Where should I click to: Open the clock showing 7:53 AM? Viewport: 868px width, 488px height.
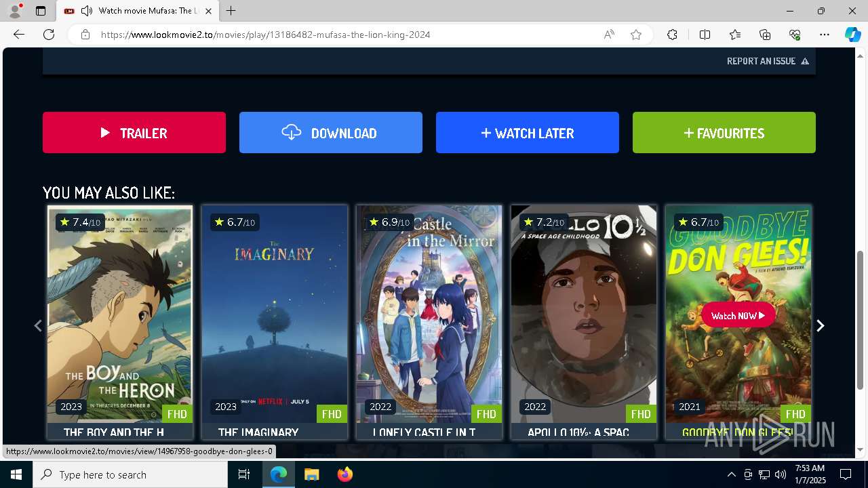[x=810, y=474]
